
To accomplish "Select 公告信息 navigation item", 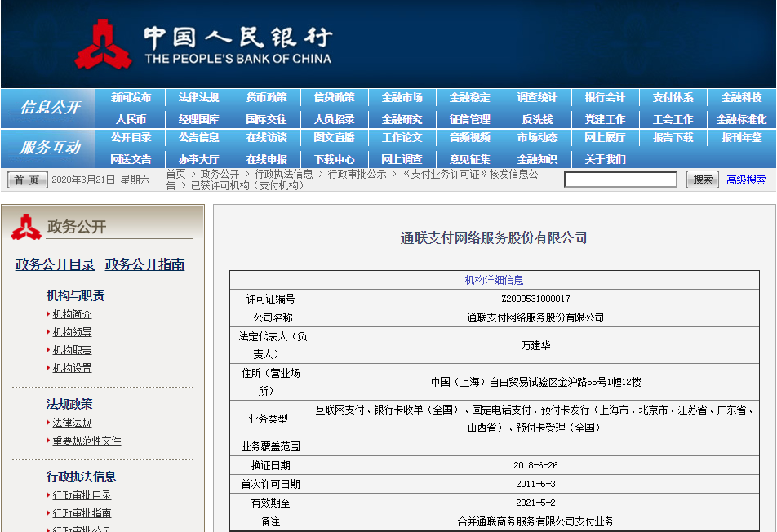I will (198, 137).
